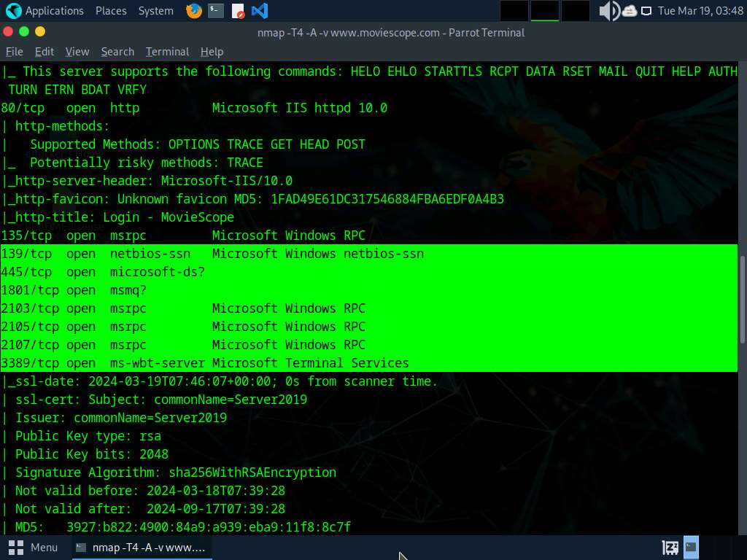Viewport: 747px width, 560px height.
Task: Open the Terminal menu in menu bar
Action: [167, 52]
